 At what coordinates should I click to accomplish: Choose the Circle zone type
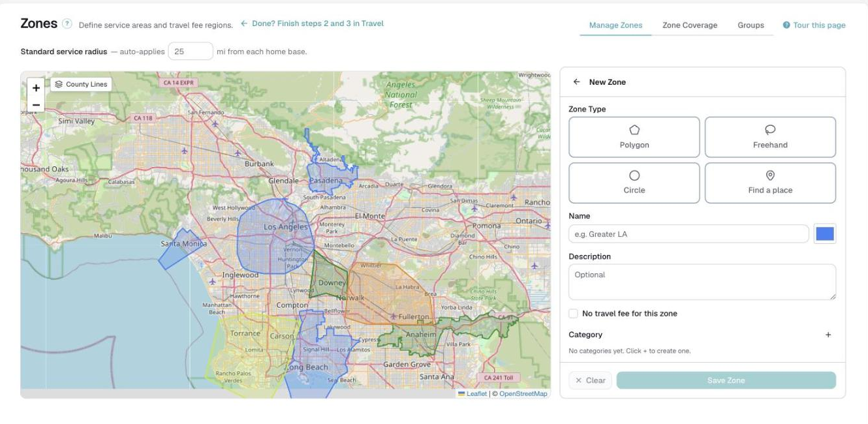[634, 183]
